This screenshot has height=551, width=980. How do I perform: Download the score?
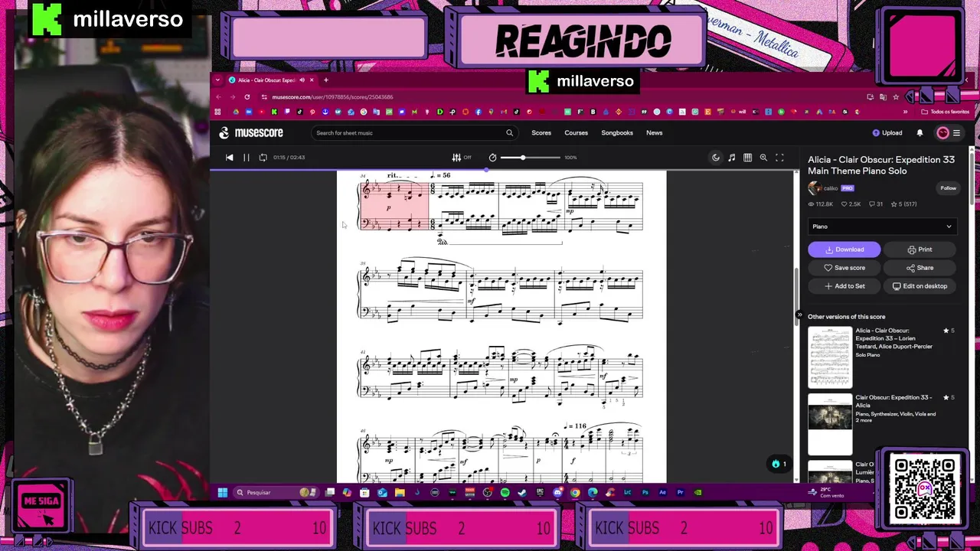tap(844, 249)
